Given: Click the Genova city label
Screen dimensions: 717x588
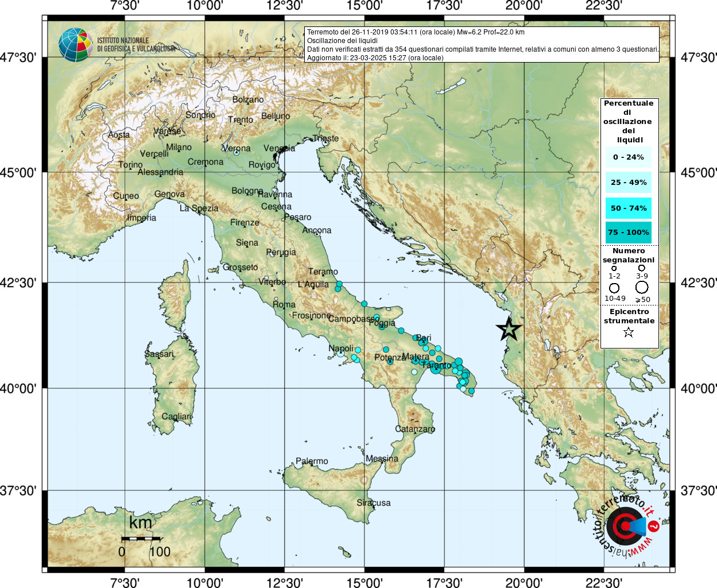Looking at the screenshot, I should tap(169, 194).
